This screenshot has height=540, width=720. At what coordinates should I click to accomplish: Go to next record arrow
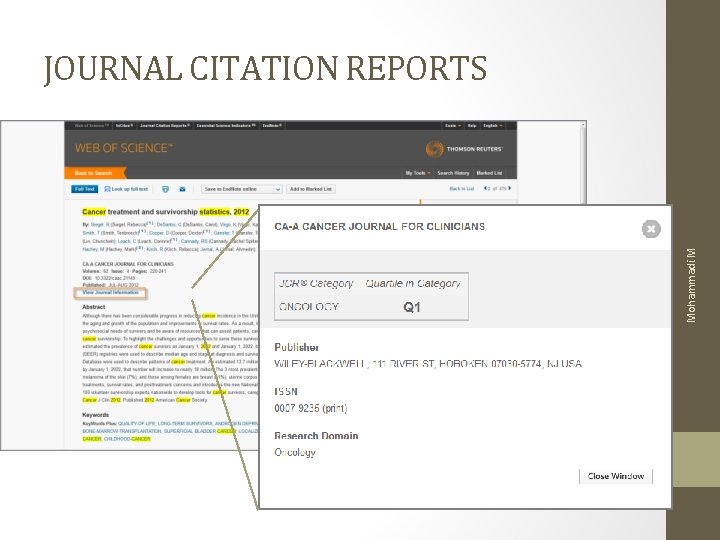pos(509,188)
